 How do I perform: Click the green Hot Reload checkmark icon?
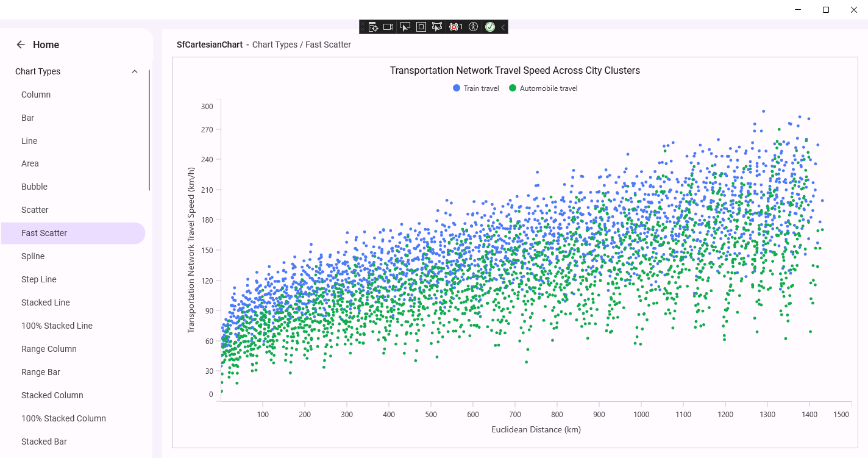490,27
